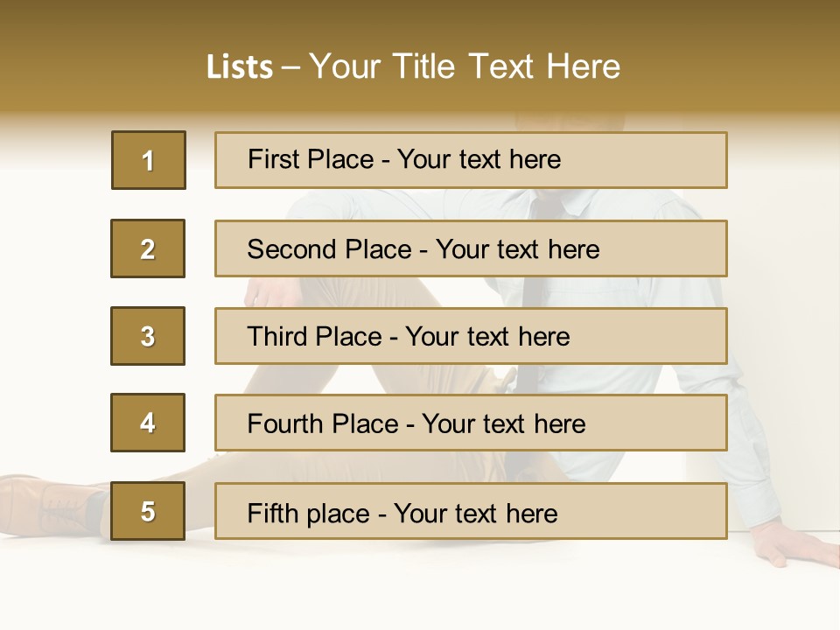Click the word Lists in title

tap(240, 67)
